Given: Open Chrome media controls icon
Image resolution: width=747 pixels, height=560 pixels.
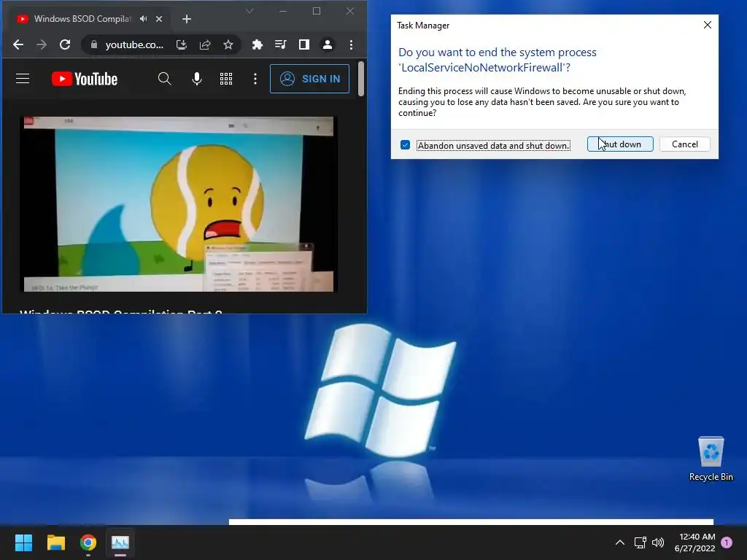Looking at the screenshot, I should (x=281, y=44).
